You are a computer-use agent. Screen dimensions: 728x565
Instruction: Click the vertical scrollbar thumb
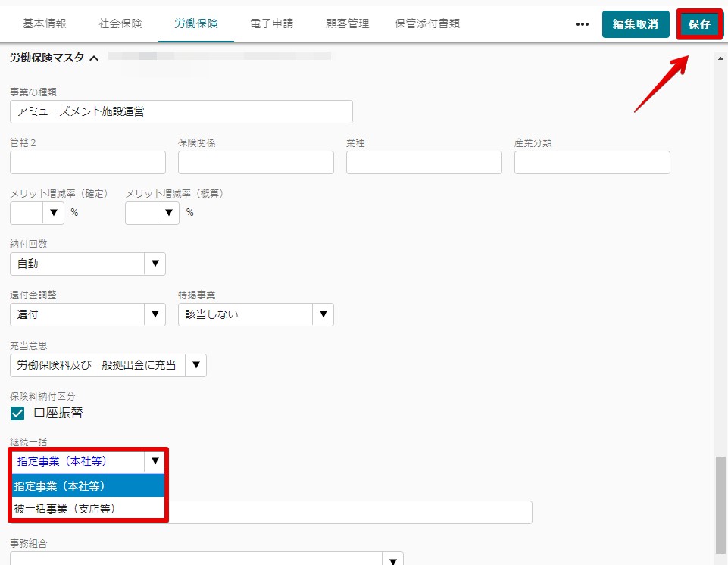tap(720, 504)
